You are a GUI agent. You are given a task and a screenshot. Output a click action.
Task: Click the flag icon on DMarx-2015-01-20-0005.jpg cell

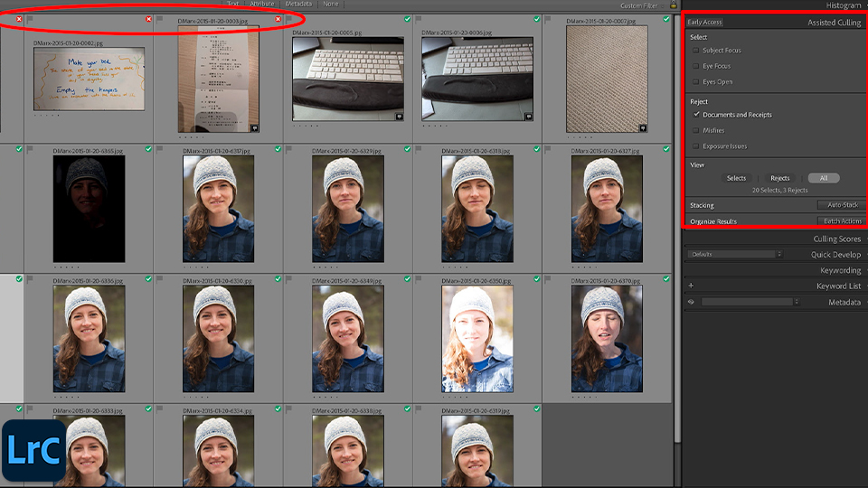point(289,19)
